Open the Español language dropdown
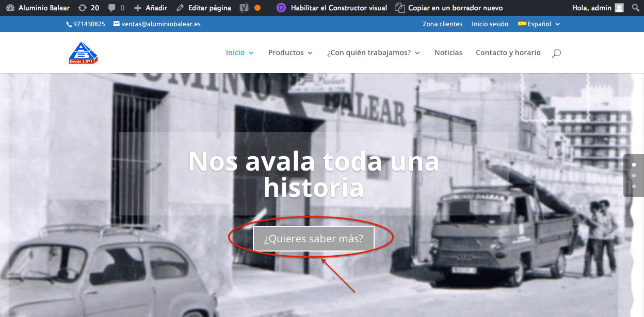This screenshot has width=644, height=317. (539, 24)
